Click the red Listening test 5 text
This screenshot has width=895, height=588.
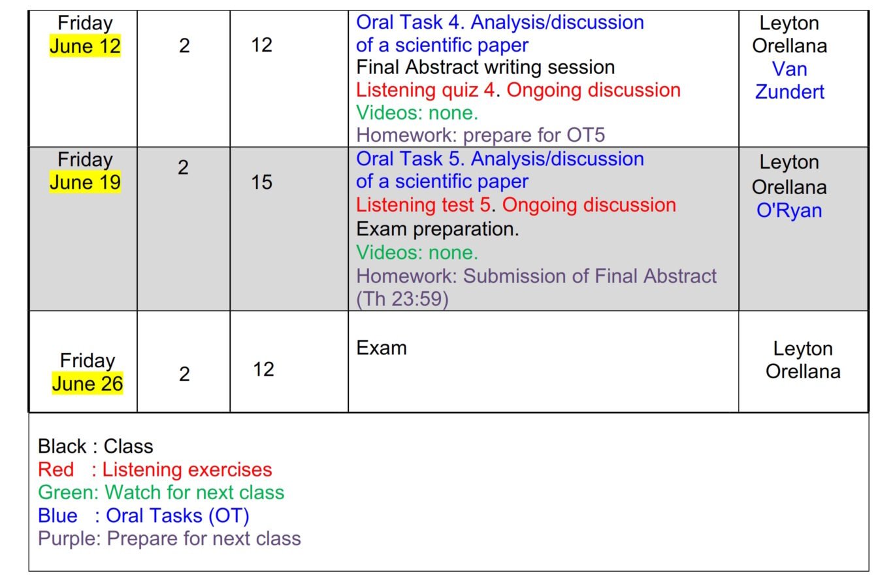[423, 205]
